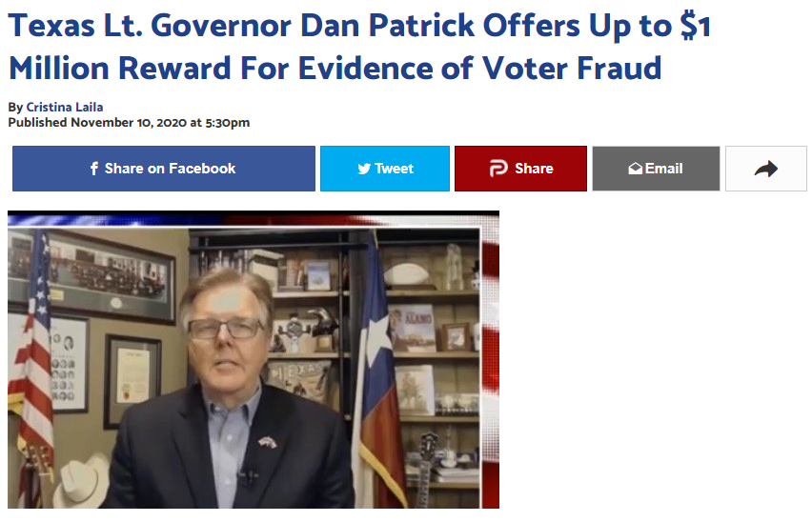Click the envelope icon beside Email
Image resolution: width=812 pixels, height=522 pixels.
click(x=635, y=169)
